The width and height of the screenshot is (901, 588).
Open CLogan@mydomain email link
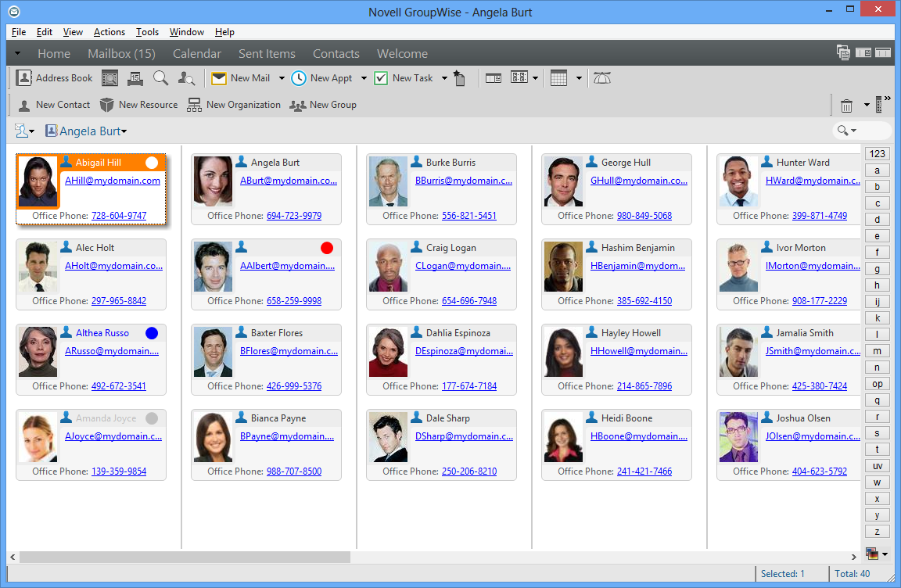coord(462,266)
